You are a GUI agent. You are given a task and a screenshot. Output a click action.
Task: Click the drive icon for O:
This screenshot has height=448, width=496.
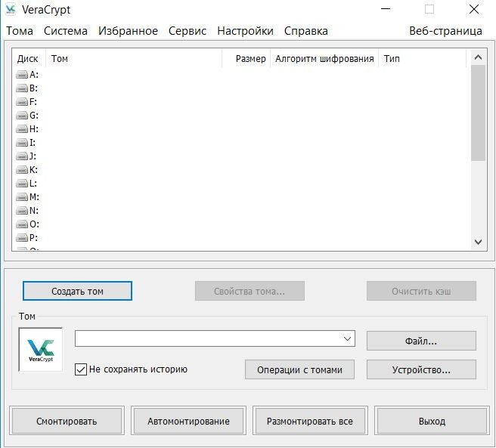tap(22, 224)
